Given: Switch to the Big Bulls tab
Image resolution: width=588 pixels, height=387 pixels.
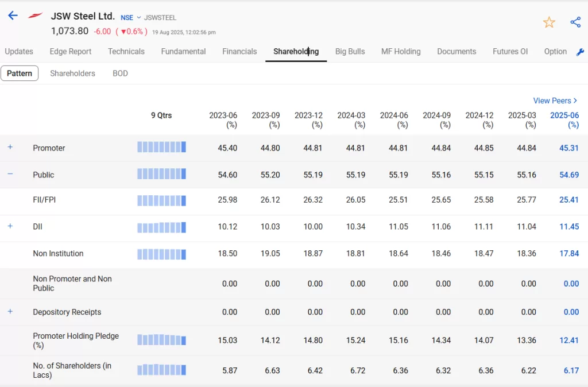Looking at the screenshot, I should pos(350,51).
